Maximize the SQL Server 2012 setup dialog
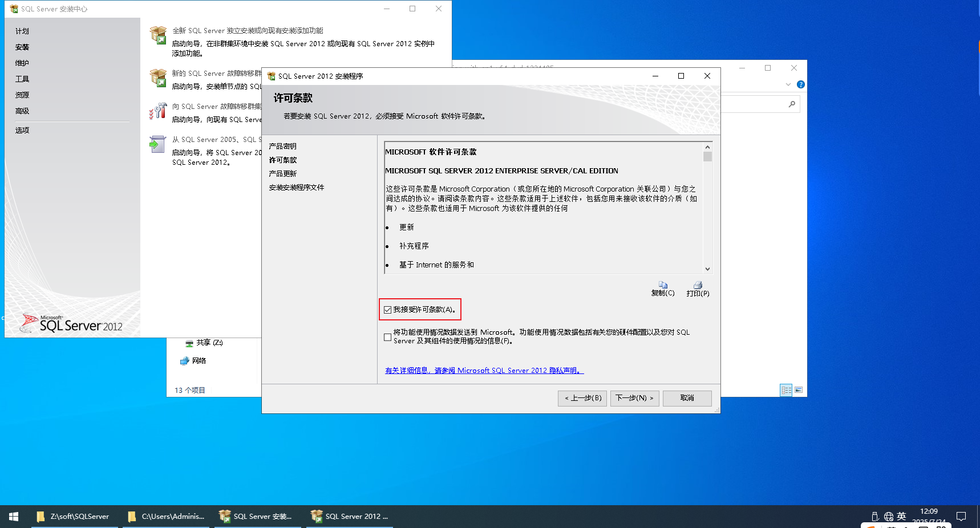Screen dimensions: 980x528 (x=681, y=76)
